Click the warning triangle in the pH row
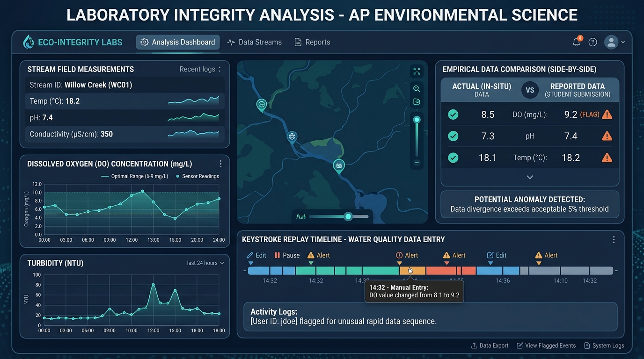The width and height of the screenshot is (644, 359). coord(607,136)
